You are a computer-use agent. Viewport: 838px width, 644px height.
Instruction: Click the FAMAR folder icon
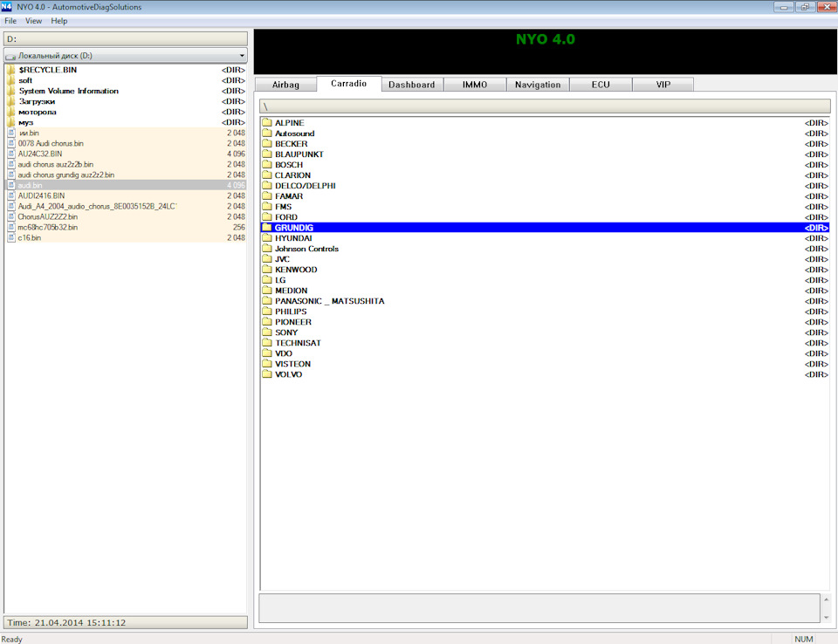[x=267, y=196]
